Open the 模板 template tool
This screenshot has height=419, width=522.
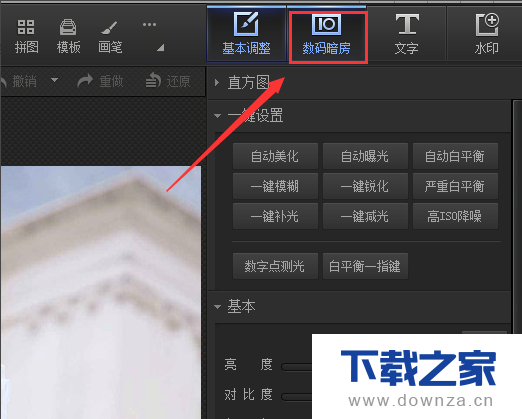point(68,36)
